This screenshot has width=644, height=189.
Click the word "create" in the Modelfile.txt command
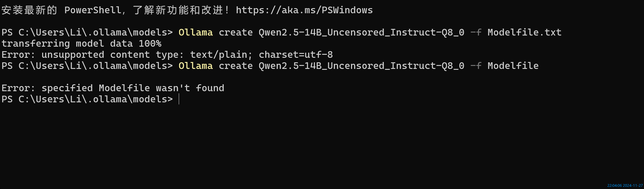coord(236,33)
